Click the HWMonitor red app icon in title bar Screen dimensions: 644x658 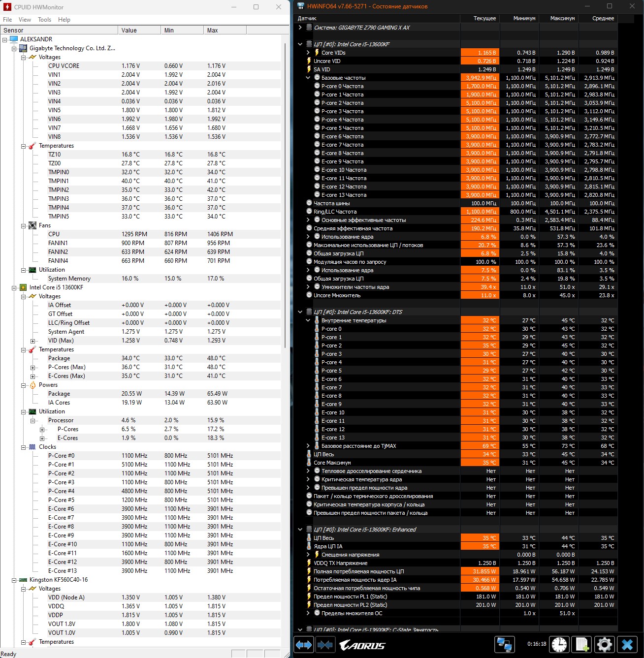coord(7,7)
